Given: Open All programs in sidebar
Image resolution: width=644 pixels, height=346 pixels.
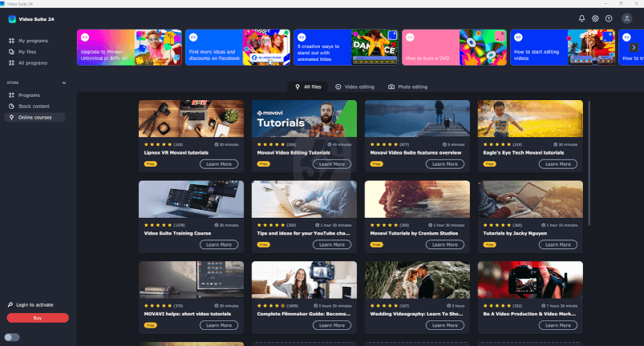Looking at the screenshot, I should tap(33, 62).
